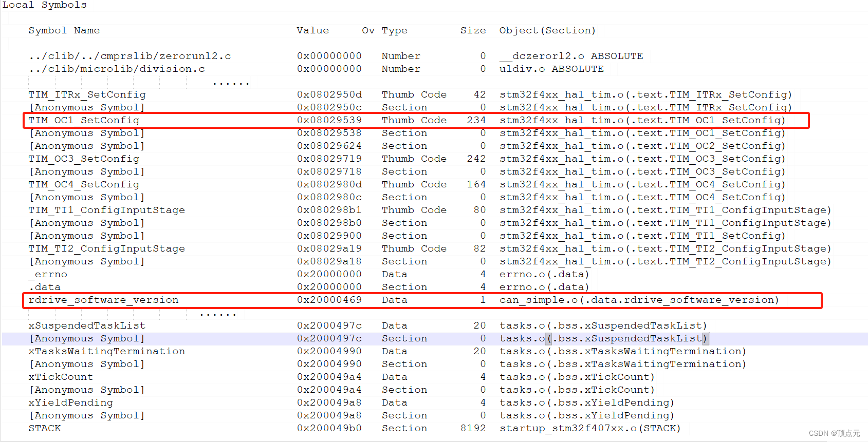This screenshot has height=442, width=868.
Task: Click the 'Ov Type' column header
Action: 384,31
